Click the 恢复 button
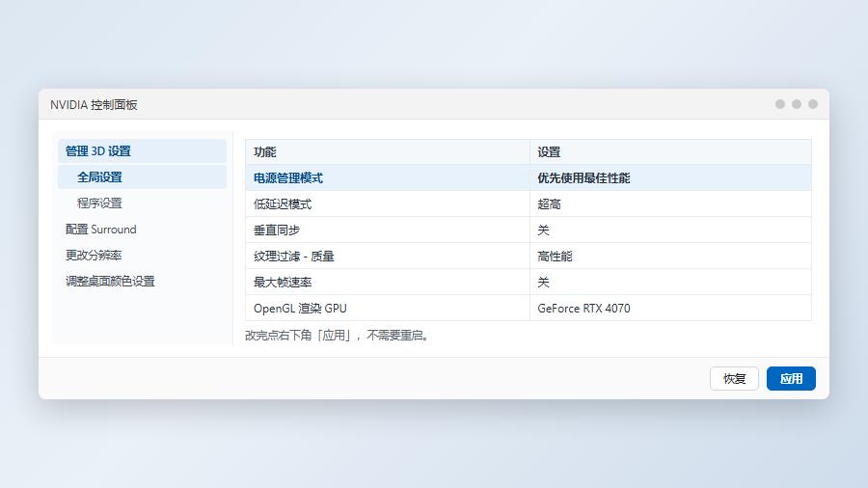Viewport: 868px width, 488px height. (734, 378)
